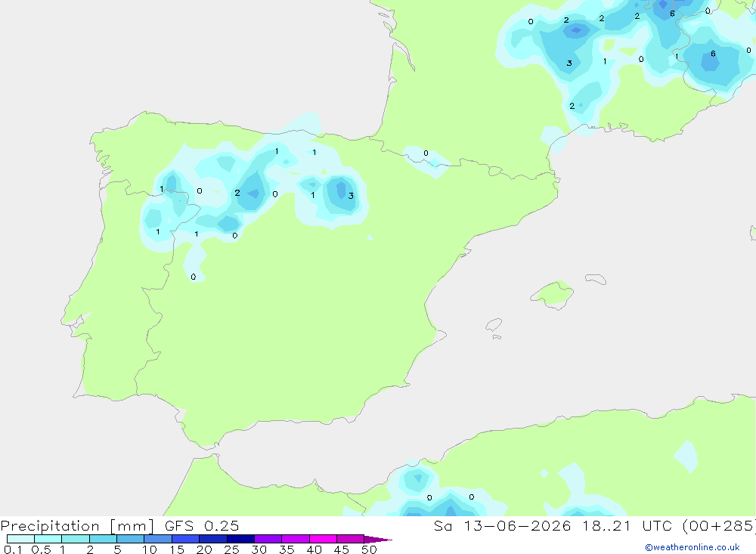This screenshot has height=554, width=756.
Task: Click the "(00+285)" forecast offset text
Action: click(x=719, y=526)
